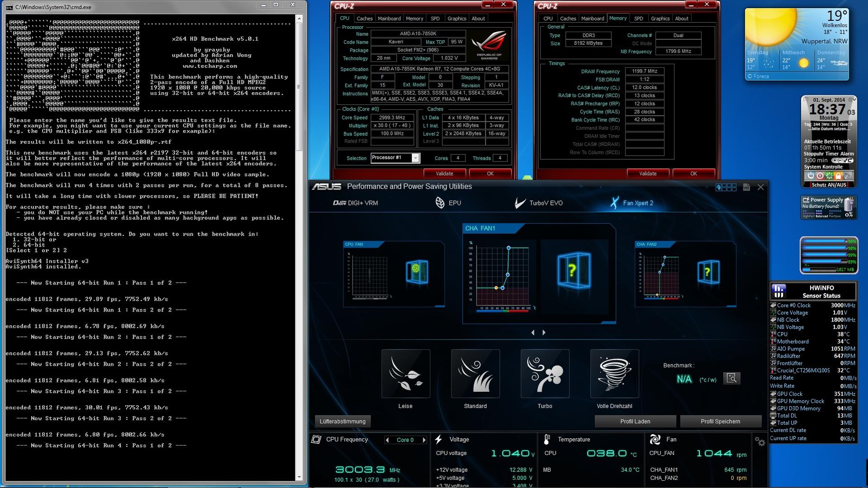Show previous fan with left carousel arrow
The width and height of the screenshot is (868, 488).
[x=533, y=332]
